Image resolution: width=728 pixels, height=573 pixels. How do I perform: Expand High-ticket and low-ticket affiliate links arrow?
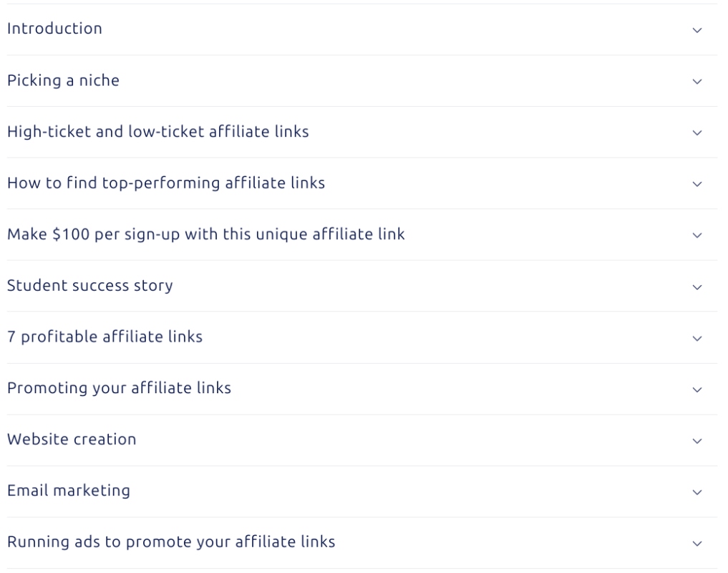click(x=697, y=133)
